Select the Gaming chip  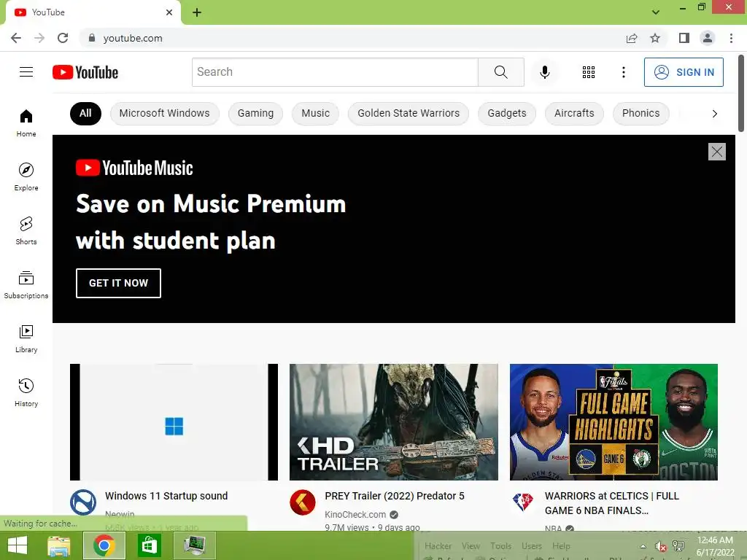[255, 113]
